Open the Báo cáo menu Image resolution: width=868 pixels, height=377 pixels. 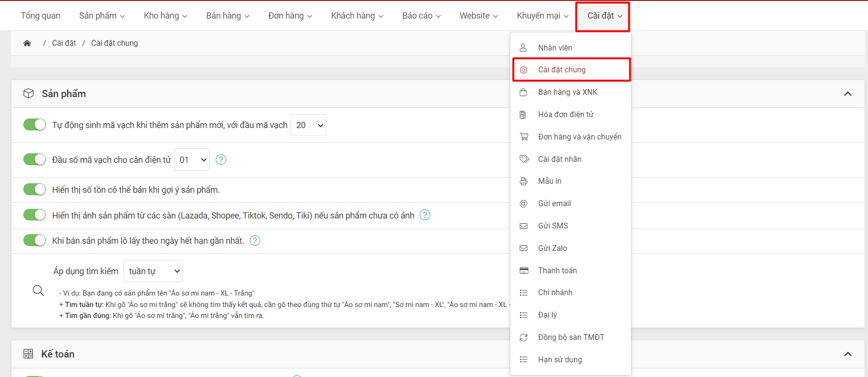point(421,16)
